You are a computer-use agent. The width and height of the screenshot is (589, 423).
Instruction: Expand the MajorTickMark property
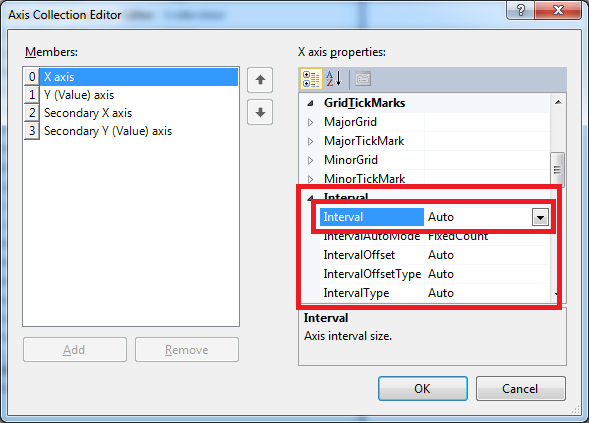click(x=310, y=141)
